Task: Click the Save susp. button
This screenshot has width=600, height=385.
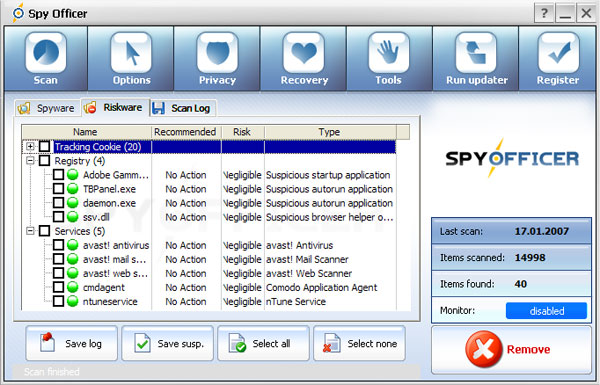Action: point(168,343)
